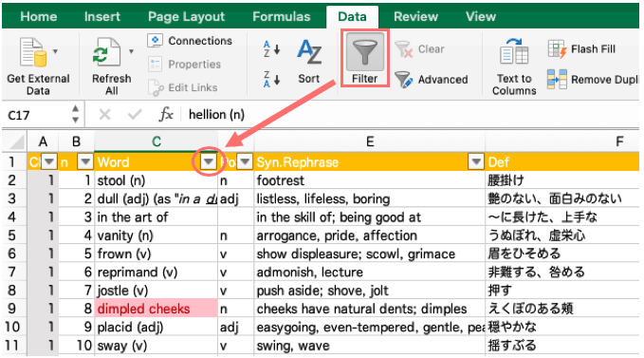This screenshot has height=358, width=644.
Task: Open the column A filter dropdown
Action: coord(49,162)
